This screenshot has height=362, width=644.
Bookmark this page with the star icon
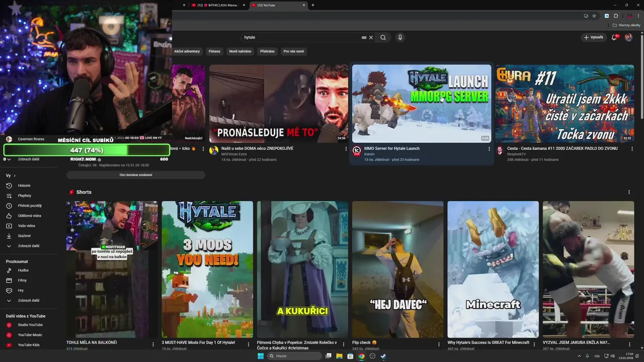pyautogui.click(x=594, y=16)
